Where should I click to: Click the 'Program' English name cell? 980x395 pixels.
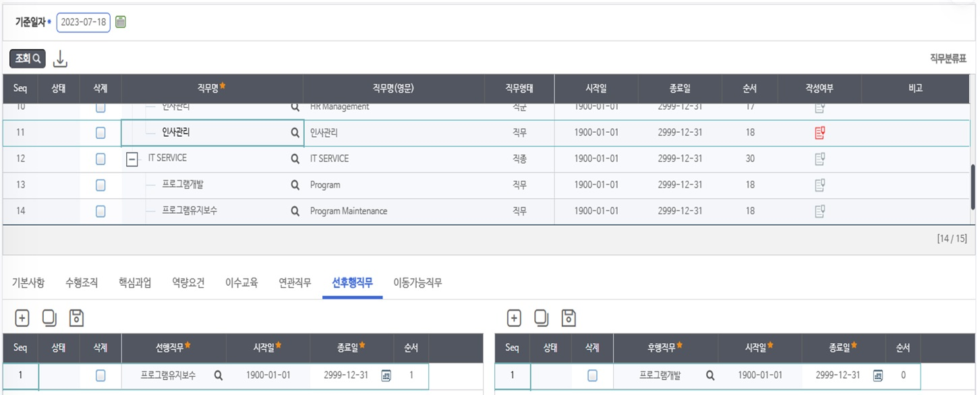pos(394,185)
